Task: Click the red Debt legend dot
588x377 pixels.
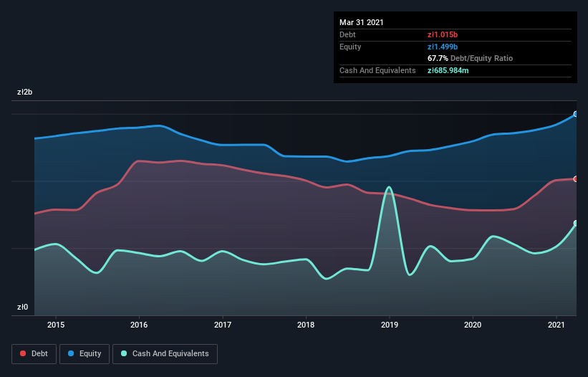Action: point(23,353)
